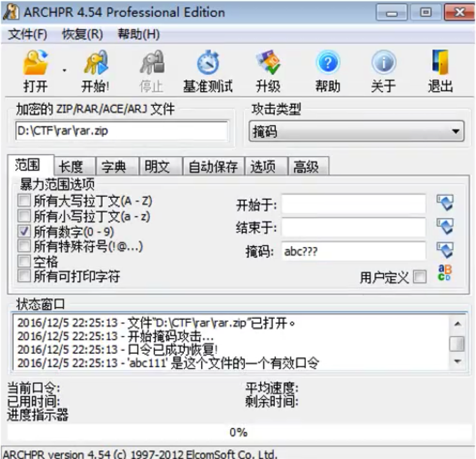Switch to the 自动保存 tab
Screen dimensions: 476x459
(213, 166)
